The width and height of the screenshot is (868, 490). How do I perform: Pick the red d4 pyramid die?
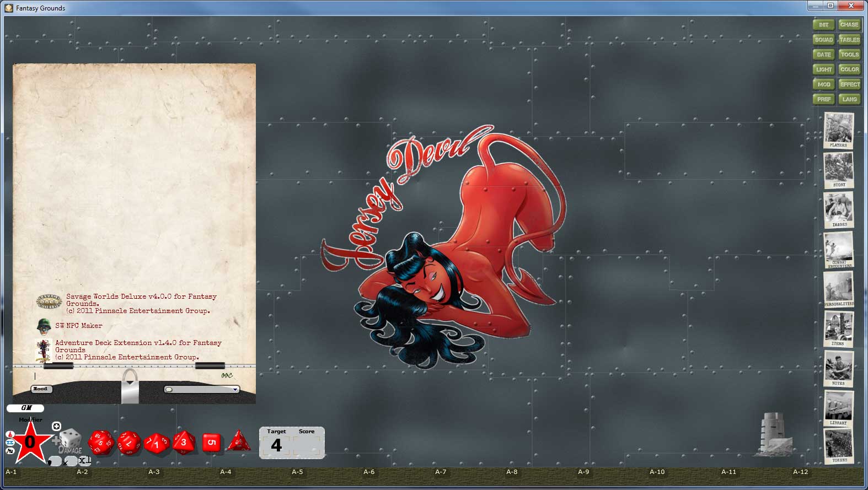[239, 441]
